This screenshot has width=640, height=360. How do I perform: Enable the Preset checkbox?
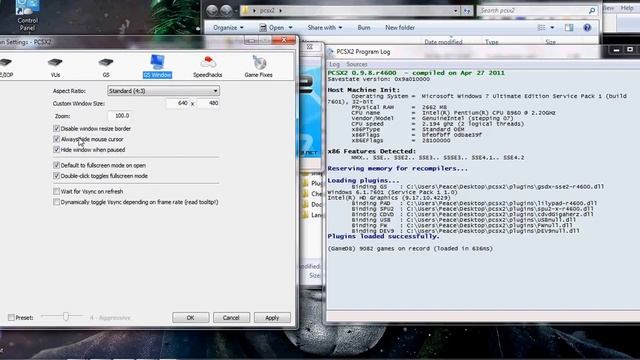[11, 318]
